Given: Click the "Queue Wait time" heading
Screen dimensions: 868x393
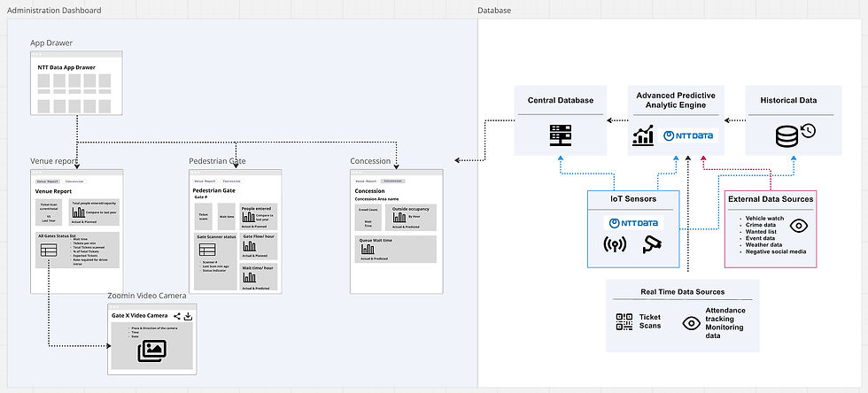Looking at the screenshot, I should click(x=376, y=241).
